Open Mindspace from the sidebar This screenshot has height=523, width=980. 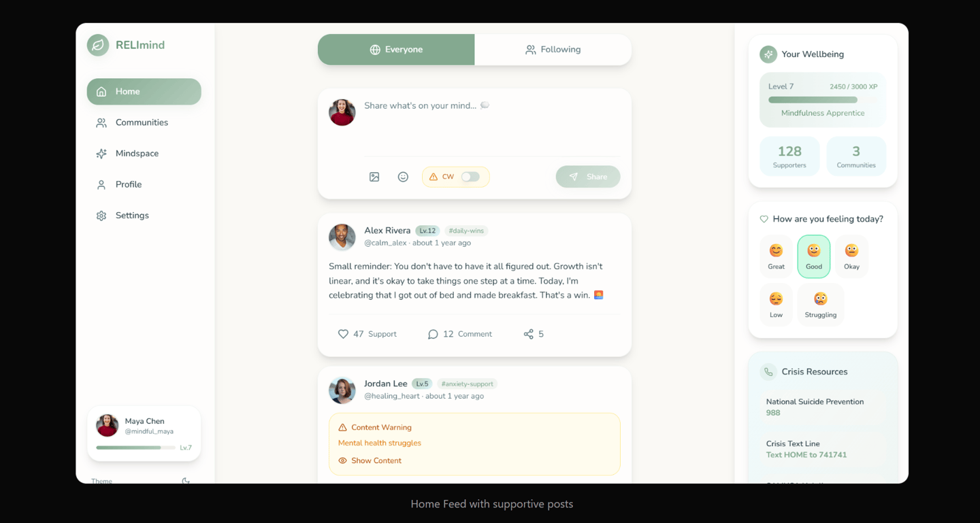[x=144, y=154]
